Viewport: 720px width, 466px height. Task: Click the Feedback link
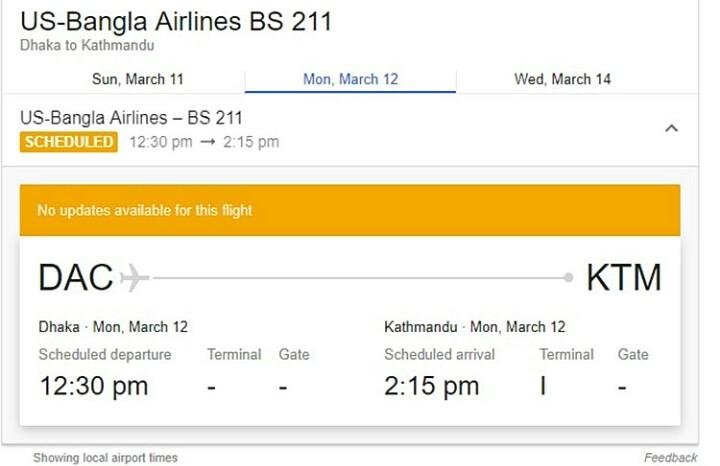pos(670,458)
